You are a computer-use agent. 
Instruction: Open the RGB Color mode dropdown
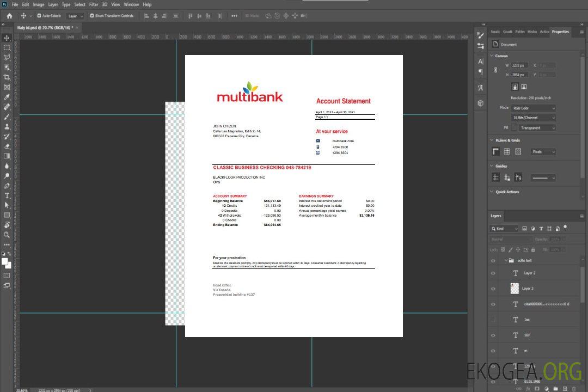(x=533, y=108)
